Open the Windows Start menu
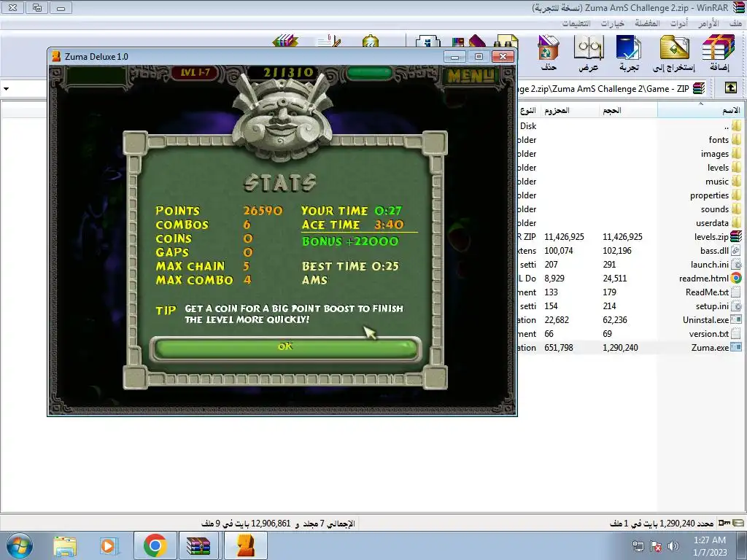Screen dimensions: 747x560 pyautogui.click(x=20, y=545)
